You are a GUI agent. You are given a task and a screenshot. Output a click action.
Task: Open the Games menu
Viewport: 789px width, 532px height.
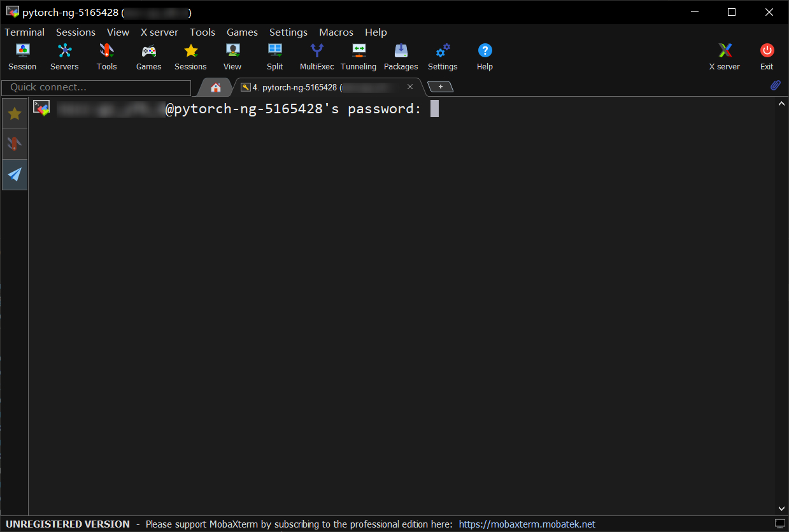[x=242, y=32]
